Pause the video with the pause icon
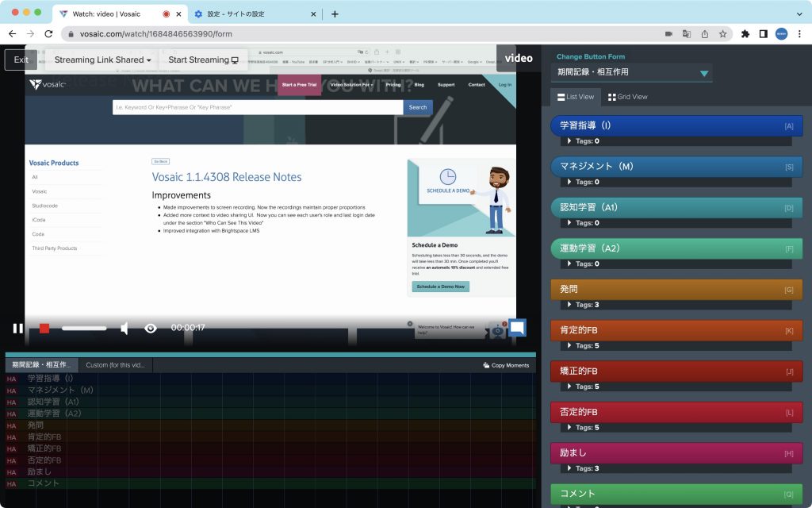 coord(17,328)
